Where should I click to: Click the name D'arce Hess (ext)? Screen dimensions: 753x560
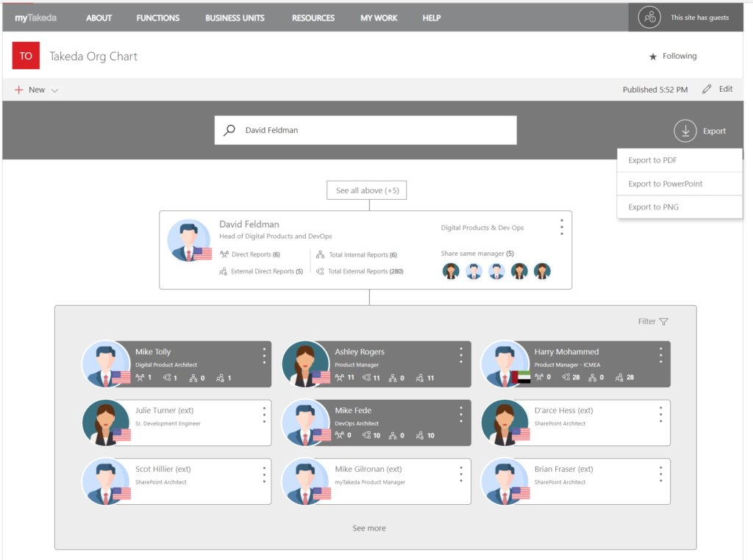tap(564, 410)
